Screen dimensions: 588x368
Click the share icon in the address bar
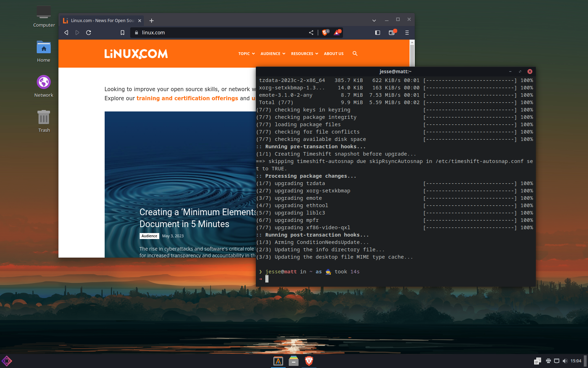[311, 33]
